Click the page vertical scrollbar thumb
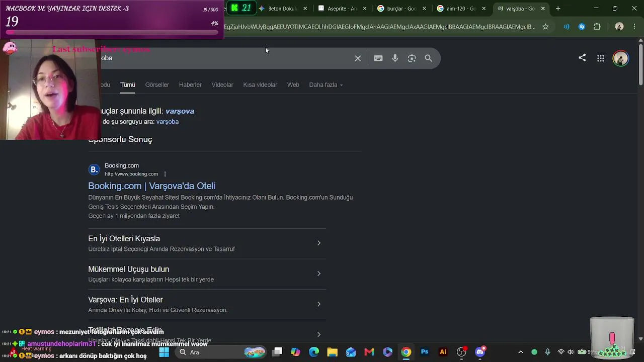 click(640, 65)
